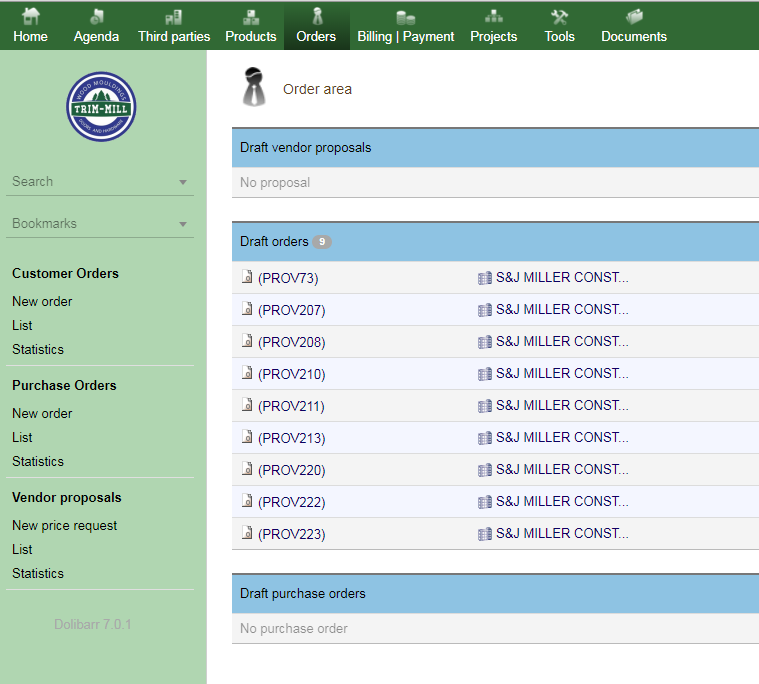Click the document icon beside PROV223
Image resolution: width=759 pixels, height=684 pixels.
[247, 532]
